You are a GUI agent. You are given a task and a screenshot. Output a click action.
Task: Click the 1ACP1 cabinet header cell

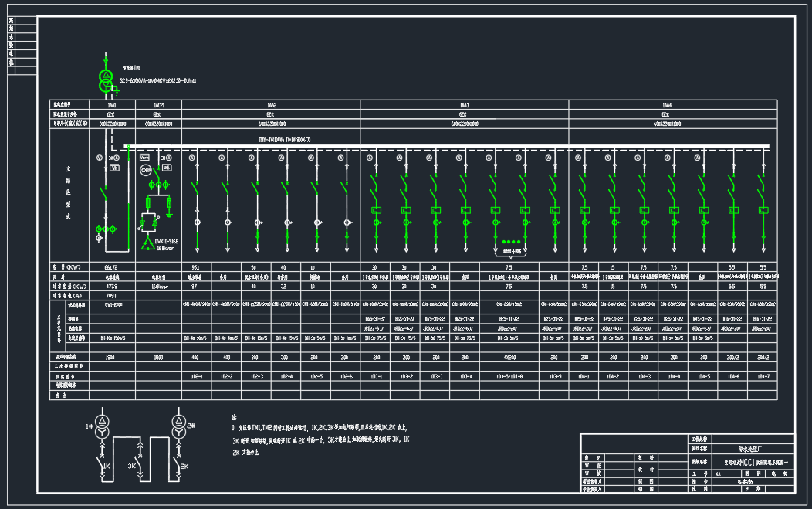click(x=160, y=103)
